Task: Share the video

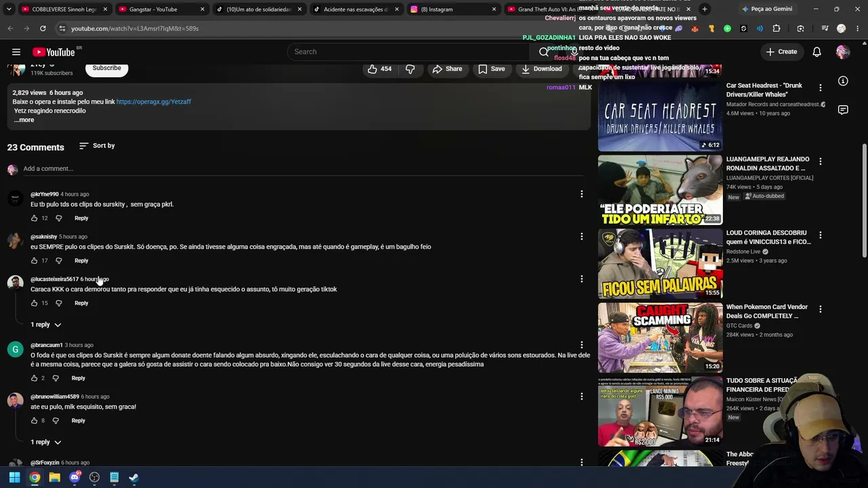Action: (447, 69)
